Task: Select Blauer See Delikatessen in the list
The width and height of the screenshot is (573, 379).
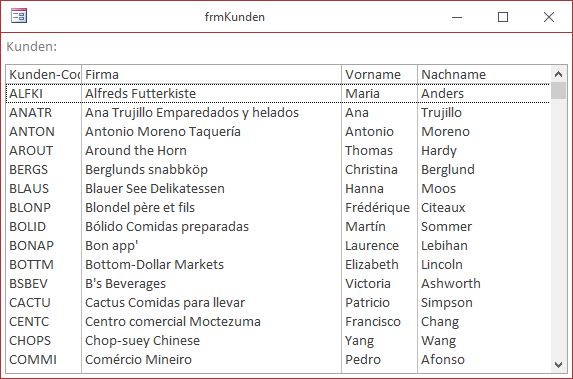Action: [x=278, y=189]
